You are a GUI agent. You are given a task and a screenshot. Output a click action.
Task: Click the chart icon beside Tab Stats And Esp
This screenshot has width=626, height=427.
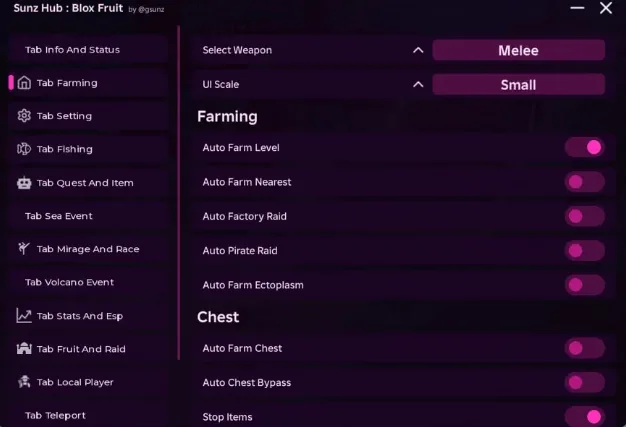(24, 315)
